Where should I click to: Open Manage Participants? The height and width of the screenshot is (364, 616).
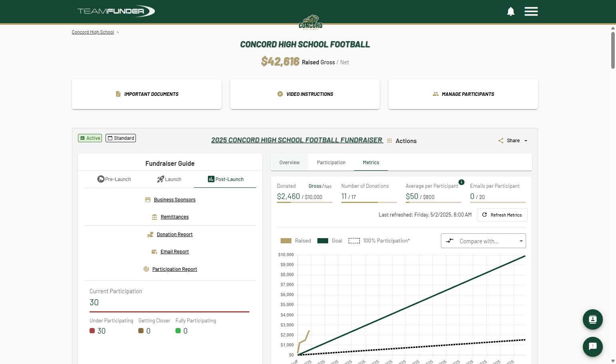pos(463,94)
